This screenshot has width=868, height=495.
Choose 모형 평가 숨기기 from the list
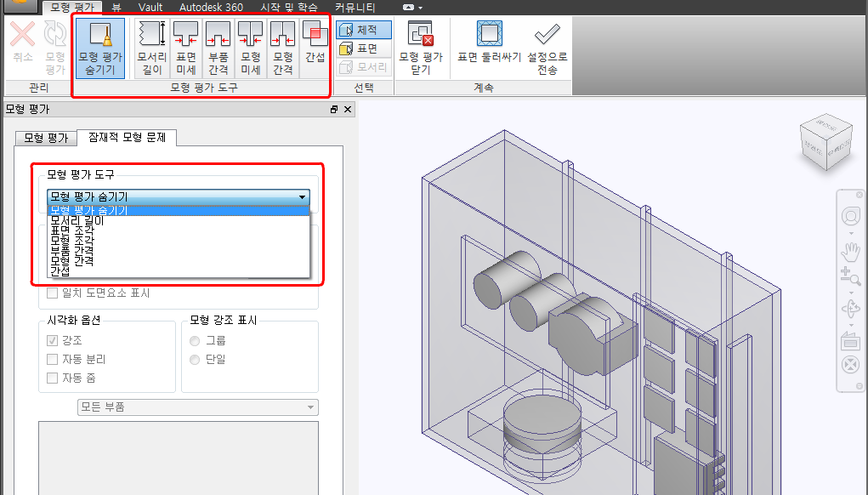click(179, 210)
